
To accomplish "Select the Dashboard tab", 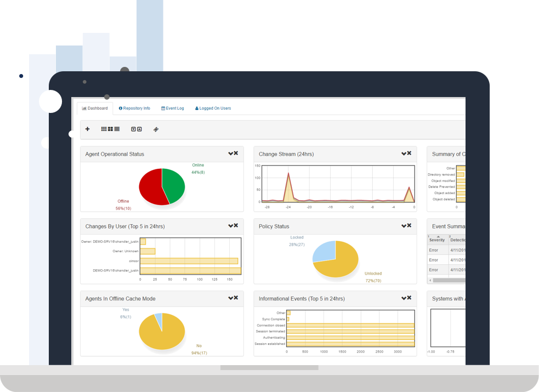I will coord(95,108).
